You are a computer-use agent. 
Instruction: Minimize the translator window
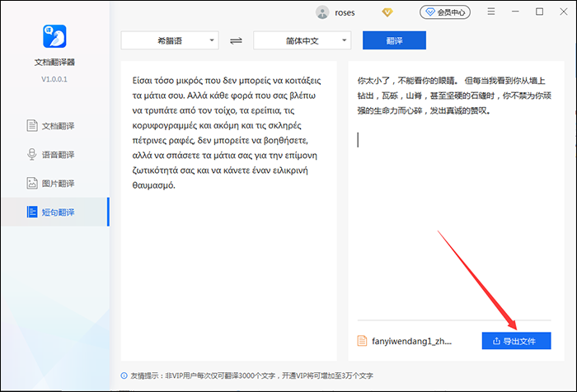[515, 12]
